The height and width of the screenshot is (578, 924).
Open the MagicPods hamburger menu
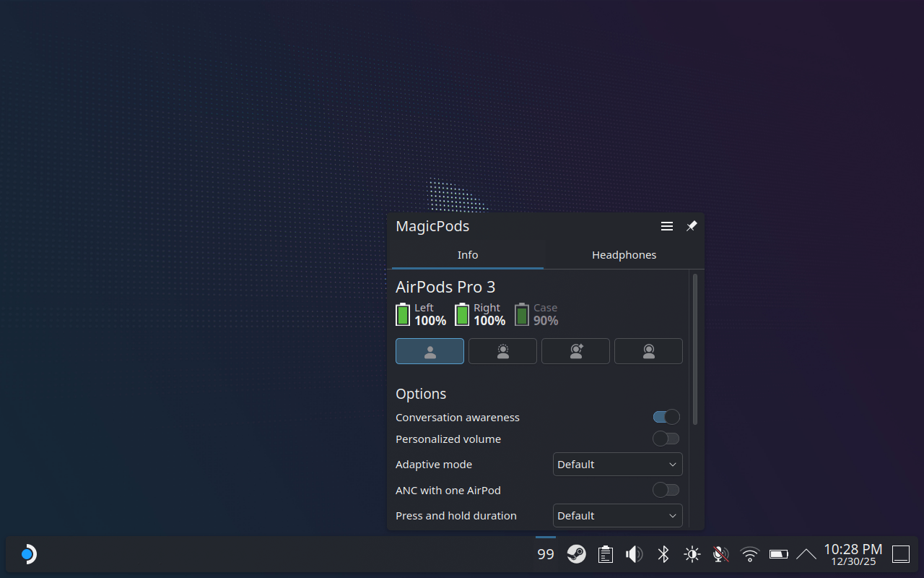click(x=666, y=225)
